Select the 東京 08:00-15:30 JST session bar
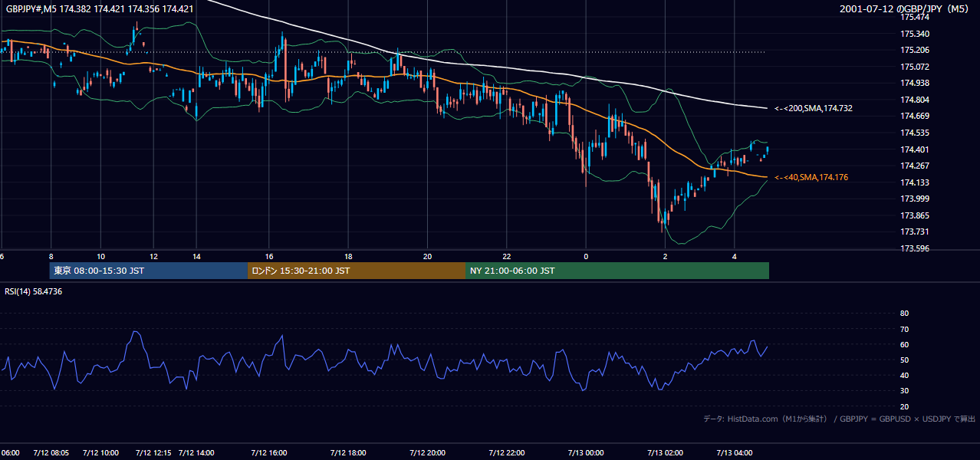The height and width of the screenshot is (460, 980). pyautogui.click(x=148, y=271)
